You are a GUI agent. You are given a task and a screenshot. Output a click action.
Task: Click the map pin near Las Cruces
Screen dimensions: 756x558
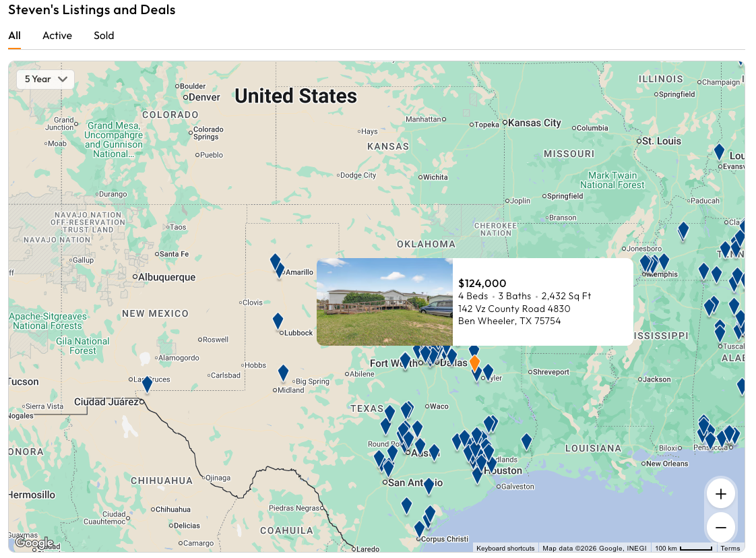pos(147,384)
